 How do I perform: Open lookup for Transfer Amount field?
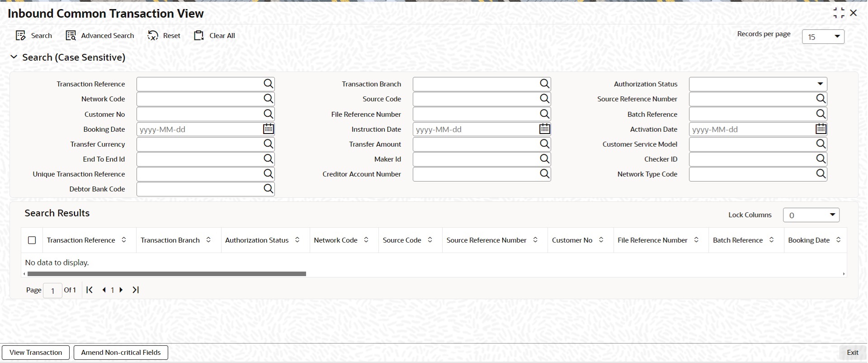[x=545, y=144]
